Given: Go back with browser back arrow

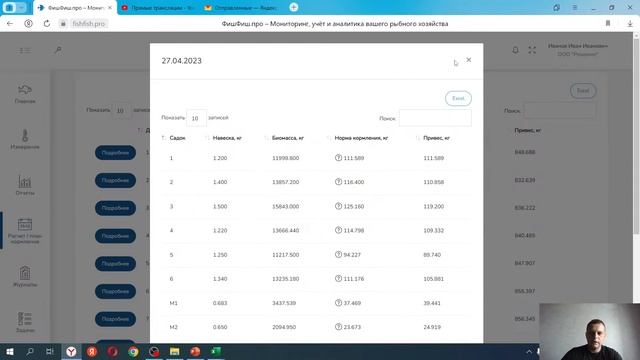Looking at the screenshot, I should pos(10,24).
